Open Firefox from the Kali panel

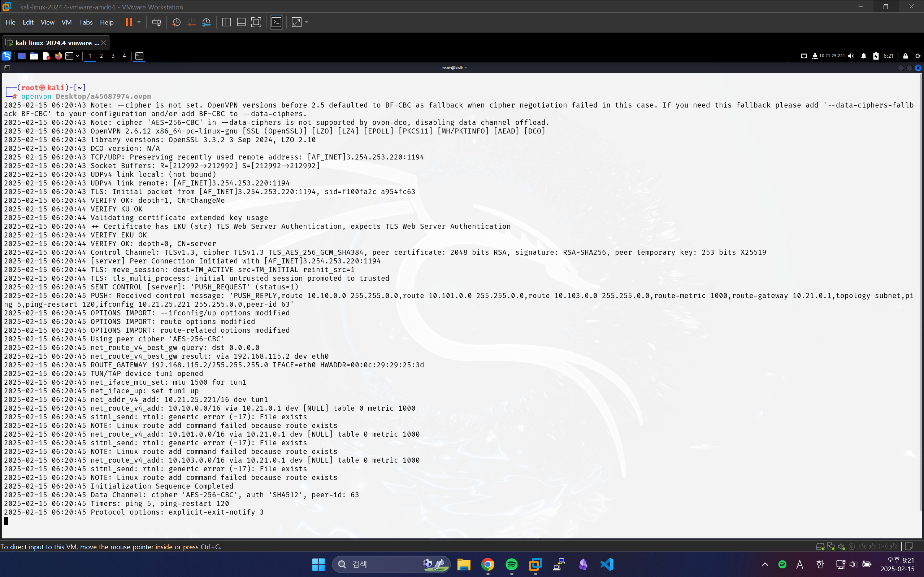(x=58, y=56)
